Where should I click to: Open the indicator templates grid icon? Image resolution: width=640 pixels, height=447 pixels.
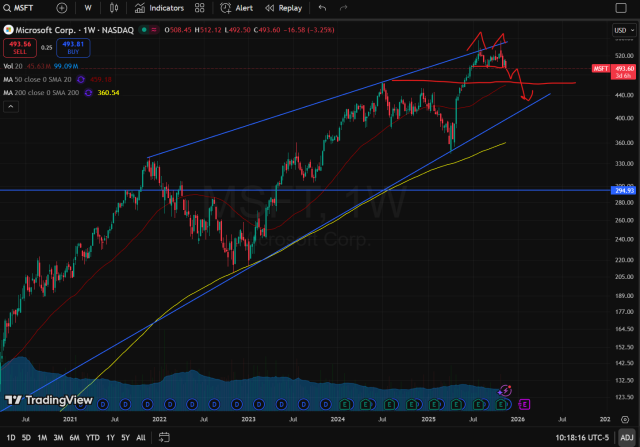point(198,8)
